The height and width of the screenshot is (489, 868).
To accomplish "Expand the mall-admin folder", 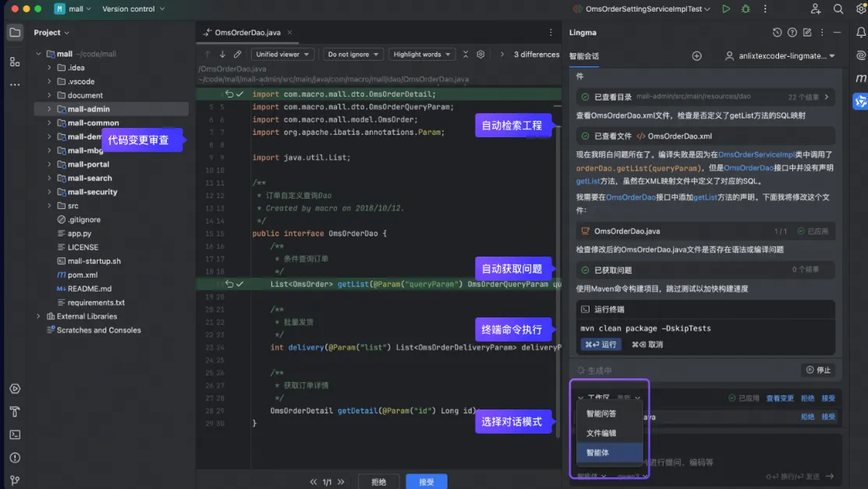I will coord(49,109).
